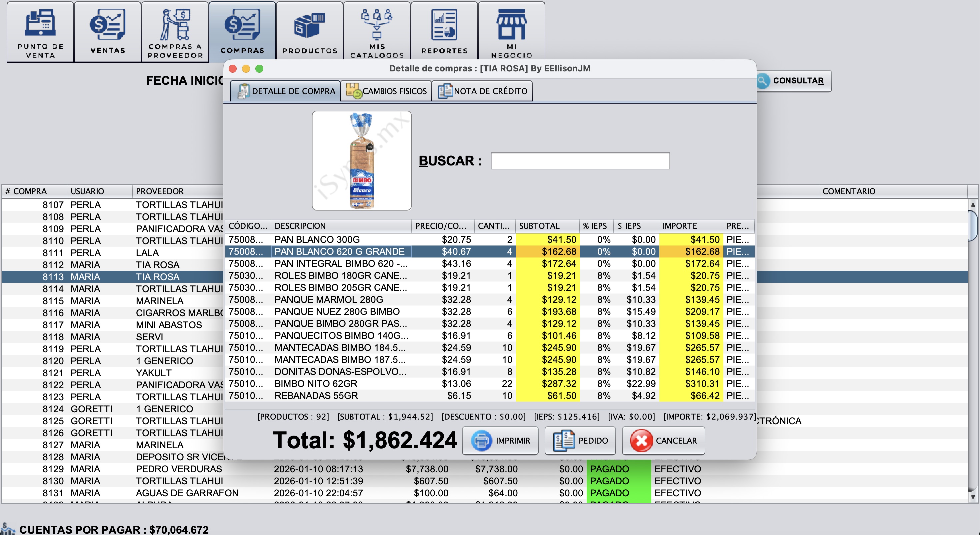Select purchase 8113 TIA ROSA row
Viewport: 980px width, 535px height.
point(113,277)
